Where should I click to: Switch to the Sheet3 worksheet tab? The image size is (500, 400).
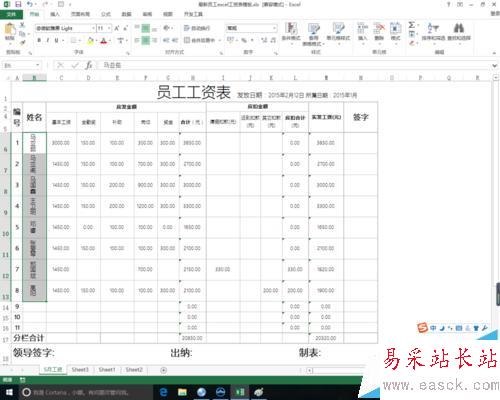pyautogui.click(x=80, y=370)
